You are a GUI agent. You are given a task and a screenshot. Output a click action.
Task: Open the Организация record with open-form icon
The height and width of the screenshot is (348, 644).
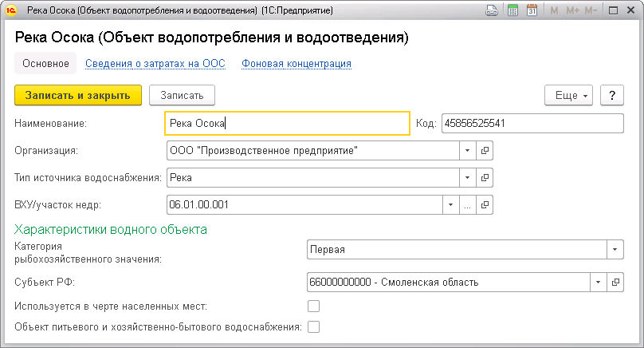tap(484, 151)
